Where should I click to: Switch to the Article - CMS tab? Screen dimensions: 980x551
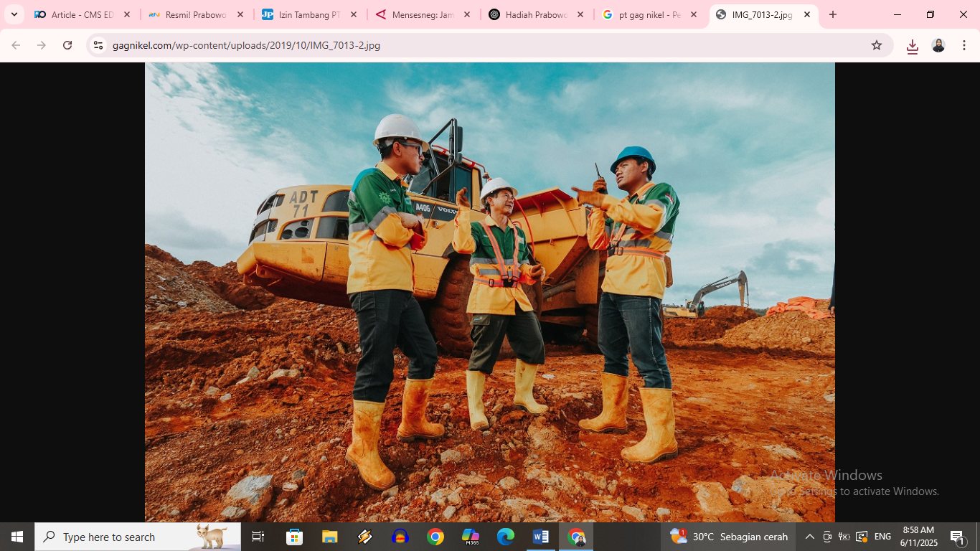point(83,14)
